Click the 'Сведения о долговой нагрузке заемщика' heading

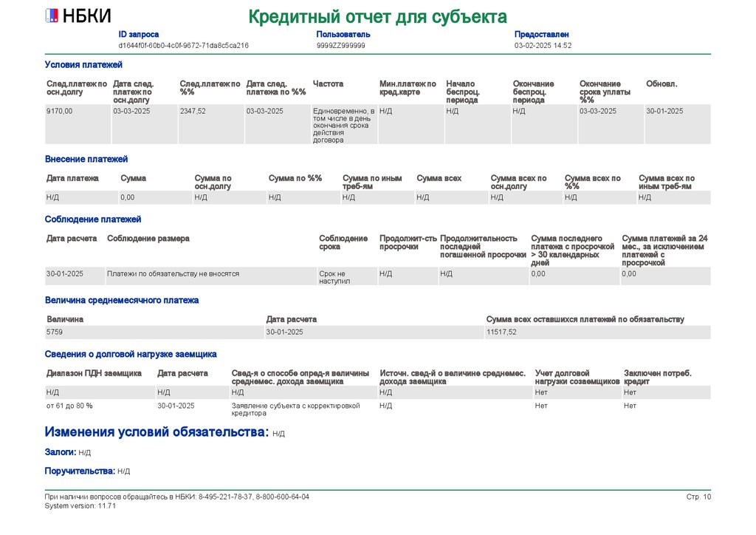(x=131, y=355)
